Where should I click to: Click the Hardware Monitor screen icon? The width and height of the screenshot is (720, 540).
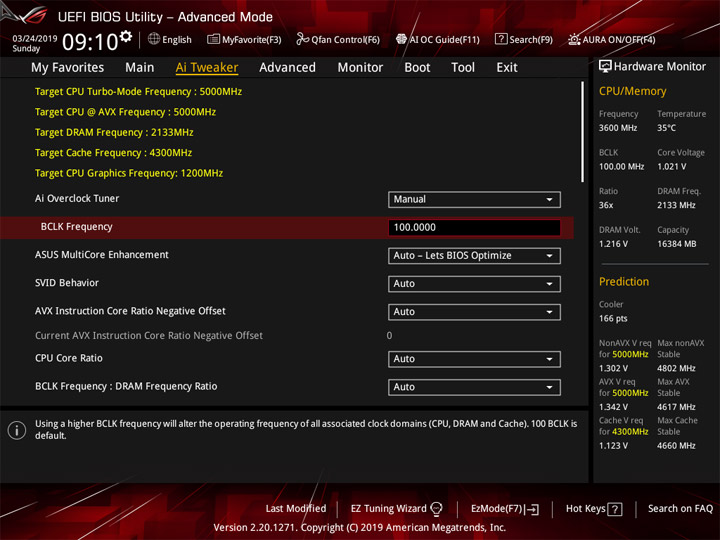[x=605, y=67]
